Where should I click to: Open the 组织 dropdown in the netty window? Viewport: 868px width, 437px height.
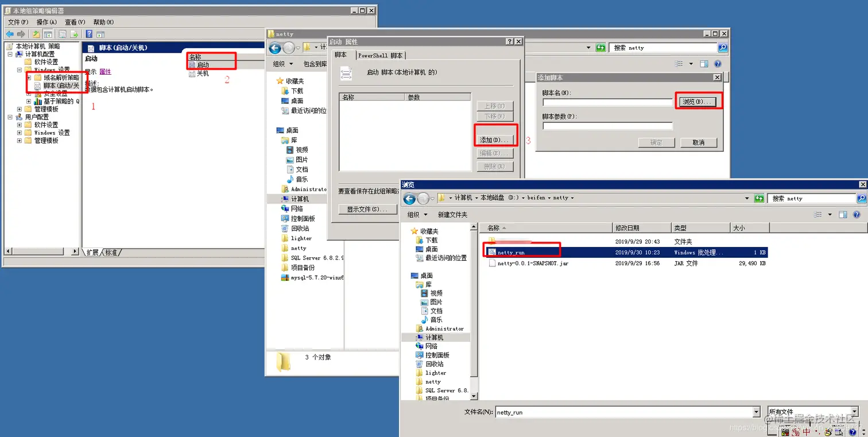tap(283, 64)
